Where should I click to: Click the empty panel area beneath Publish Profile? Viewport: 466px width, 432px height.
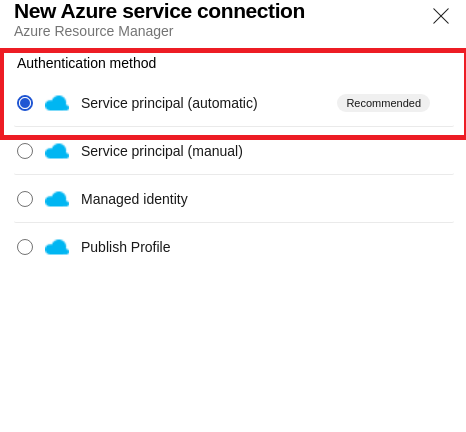pyautogui.click(x=233, y=343)
